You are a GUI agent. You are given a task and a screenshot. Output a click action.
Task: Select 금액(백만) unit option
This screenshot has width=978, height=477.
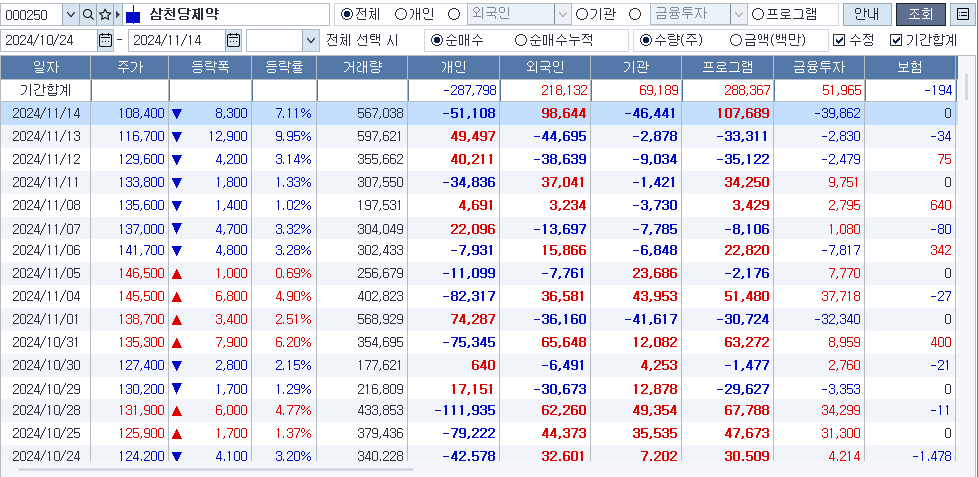(x=736, y=41)
